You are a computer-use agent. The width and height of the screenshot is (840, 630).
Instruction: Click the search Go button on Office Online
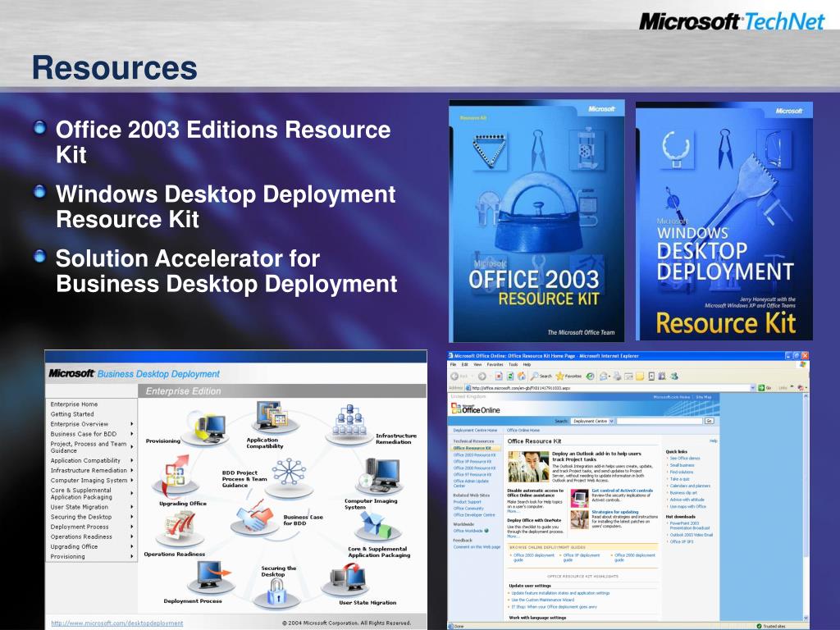pos(710,421)
